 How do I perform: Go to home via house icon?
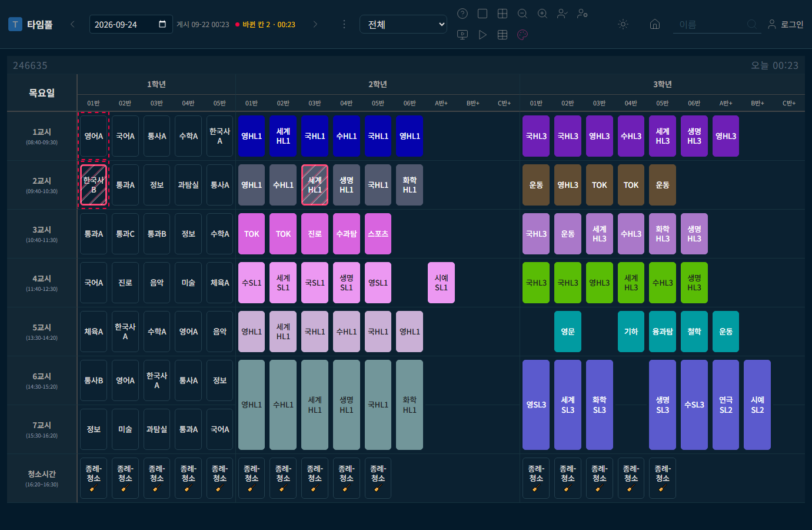[x=655, y=24]
